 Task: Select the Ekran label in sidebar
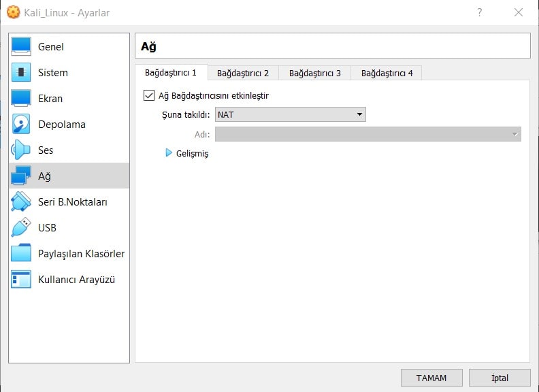50,99
